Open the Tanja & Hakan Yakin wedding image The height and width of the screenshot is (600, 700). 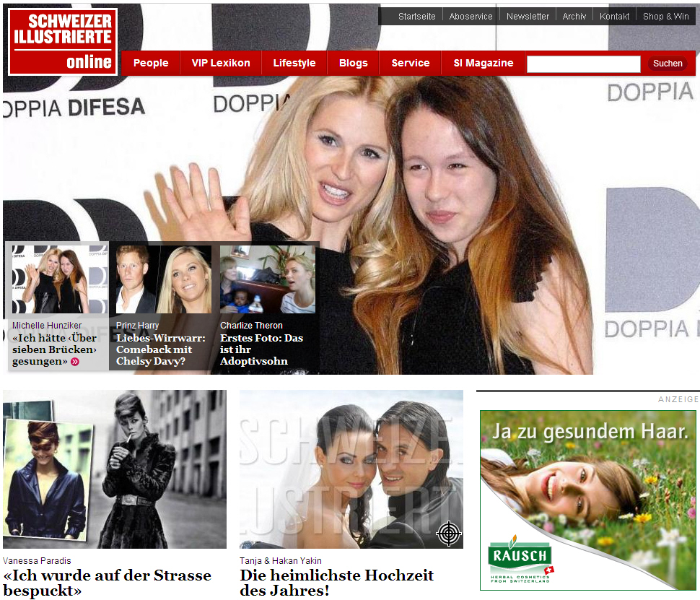351,469
